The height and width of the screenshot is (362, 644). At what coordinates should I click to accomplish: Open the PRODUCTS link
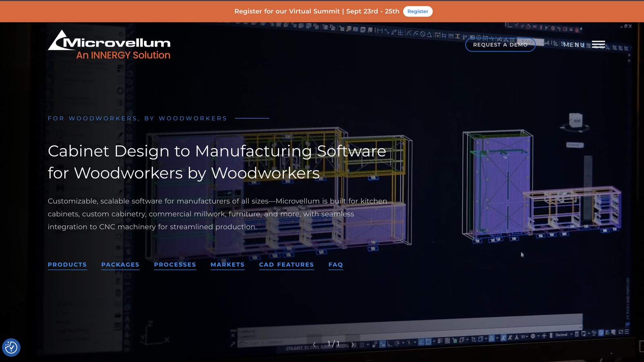point(67,265)
